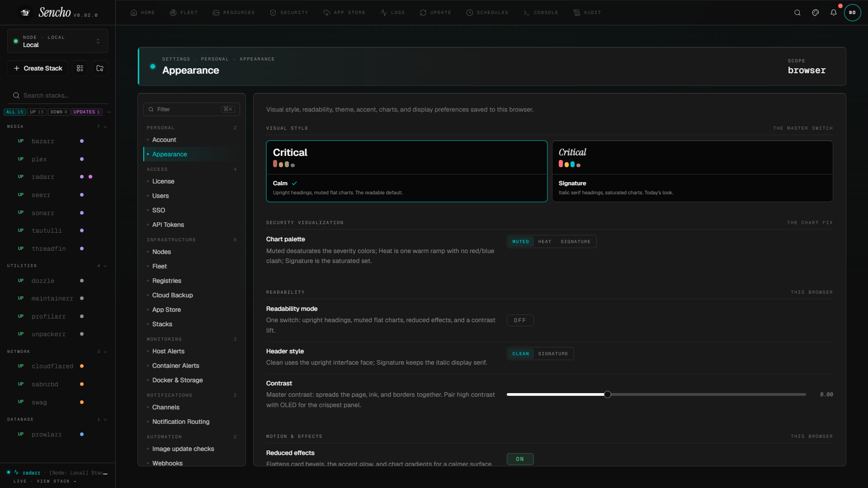Click the Search stacks input field
This screenshot has height=488, width=868.
coord(57,95)
